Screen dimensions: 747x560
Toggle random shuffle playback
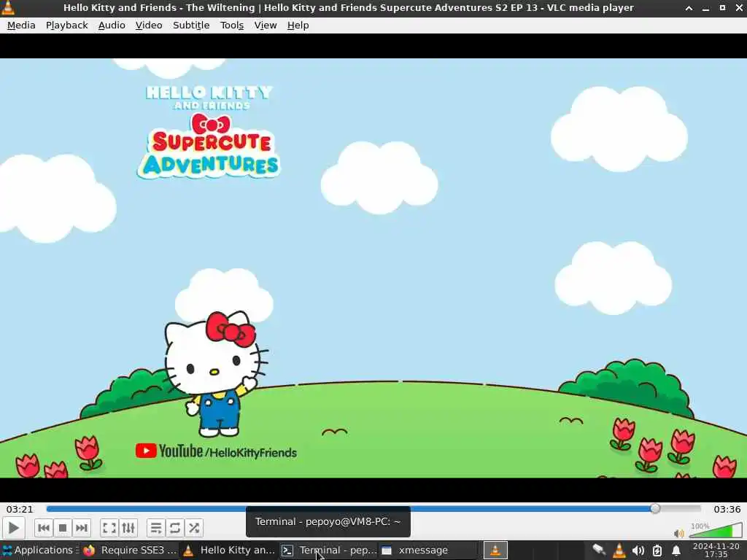[x=194, y=528]
